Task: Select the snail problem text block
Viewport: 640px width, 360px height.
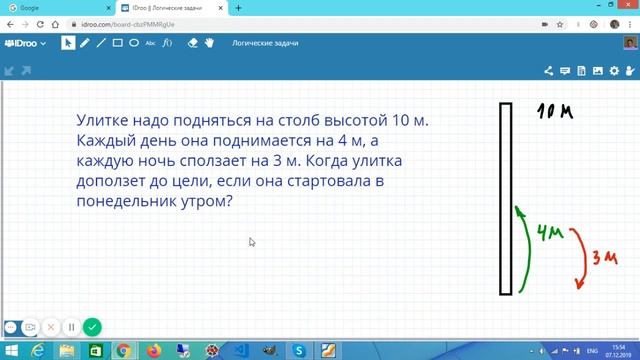Action: tap(253, 160)
